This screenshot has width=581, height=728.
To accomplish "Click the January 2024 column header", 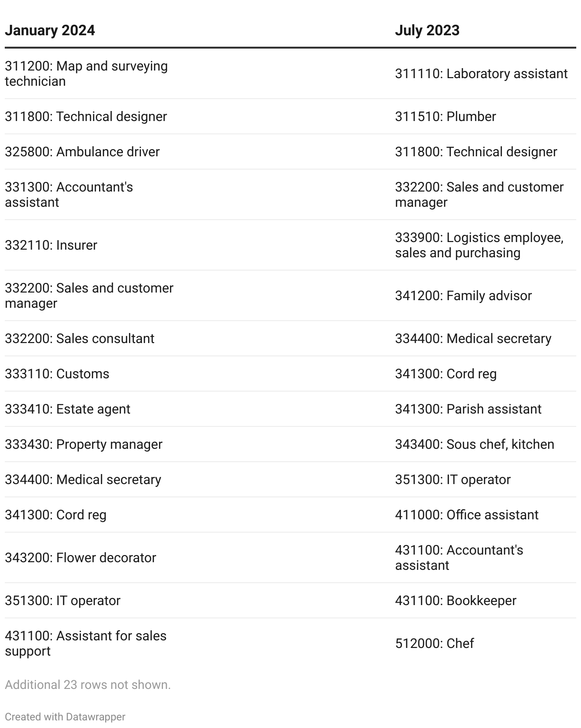I will point(50,30).
